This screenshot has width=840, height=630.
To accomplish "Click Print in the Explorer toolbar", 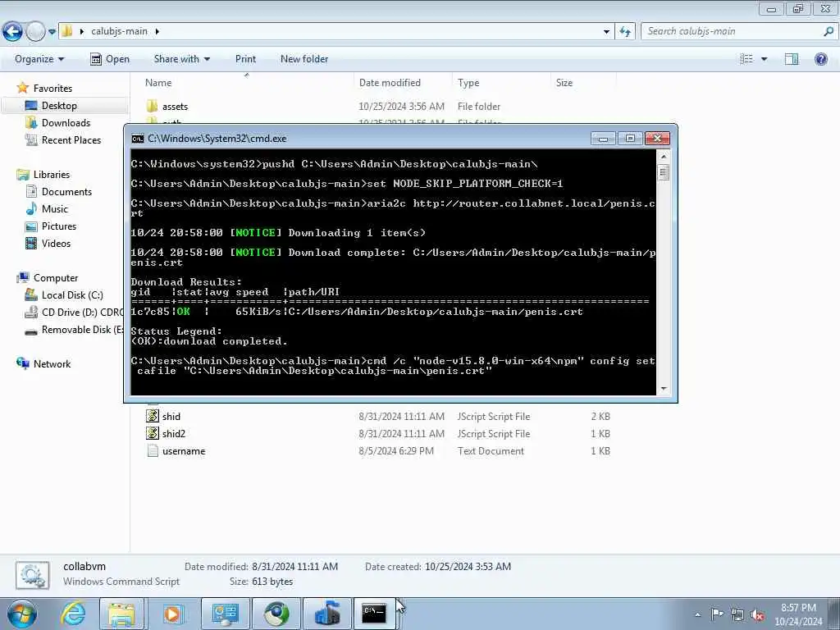I will coord(245,59).
